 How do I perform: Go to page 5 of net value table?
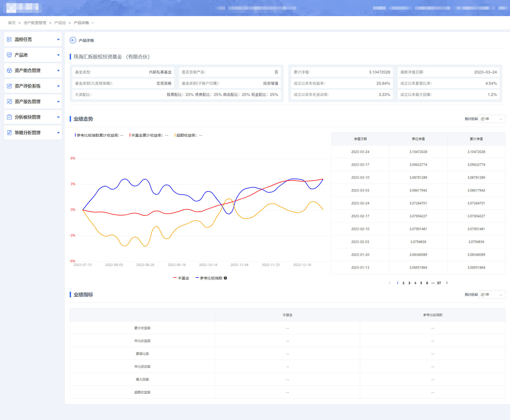pos(421,283)
